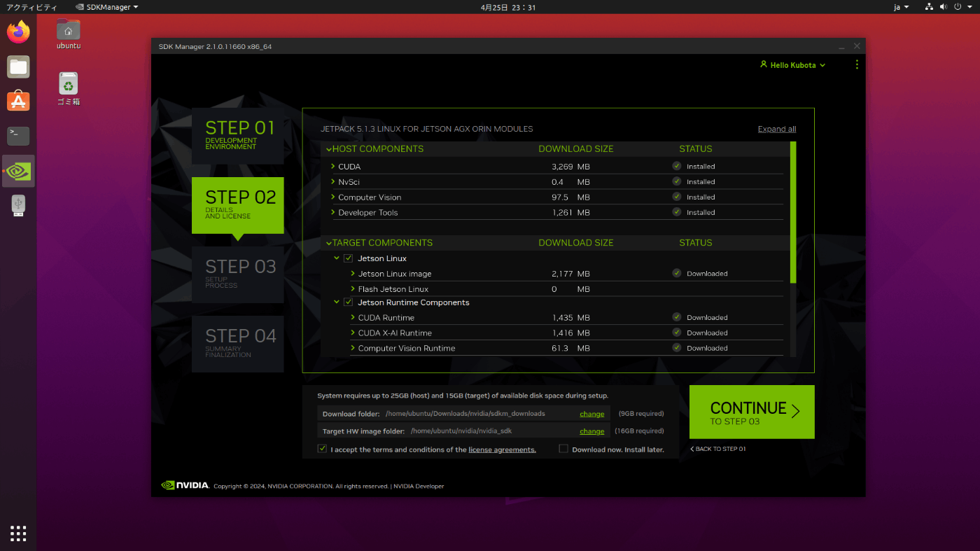Click the user account icon beside Hello Kubota
The height and width of the screenshot is (551, 980).
(x=764, y=64)
